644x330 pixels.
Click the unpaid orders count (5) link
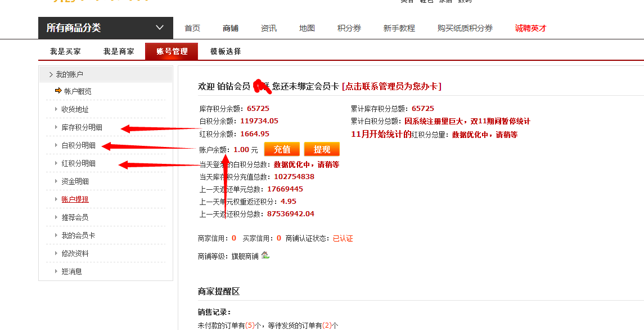point(250,325)
